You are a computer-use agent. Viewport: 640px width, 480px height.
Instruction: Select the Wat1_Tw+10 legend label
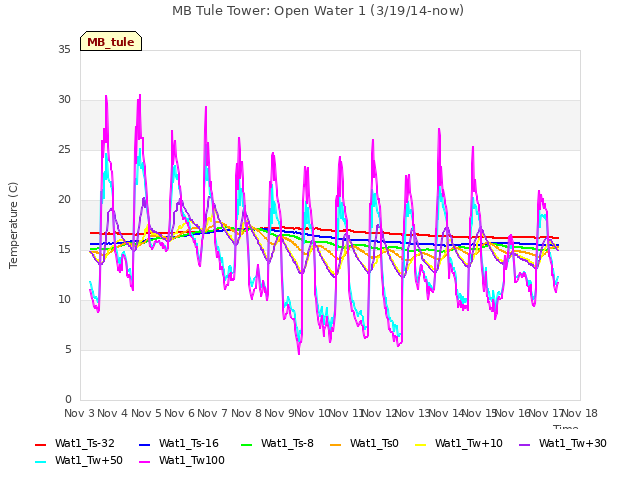tap(469, 444)
